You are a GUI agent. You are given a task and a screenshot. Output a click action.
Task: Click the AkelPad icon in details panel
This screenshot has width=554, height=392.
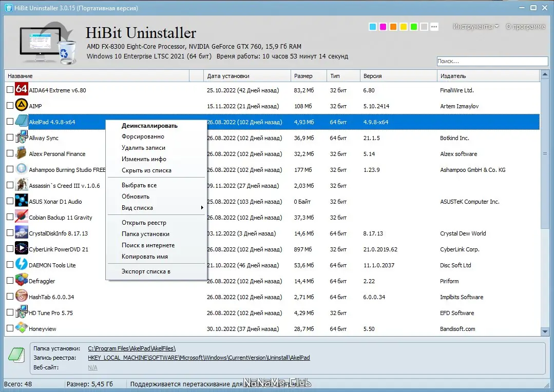coord(16,355)
